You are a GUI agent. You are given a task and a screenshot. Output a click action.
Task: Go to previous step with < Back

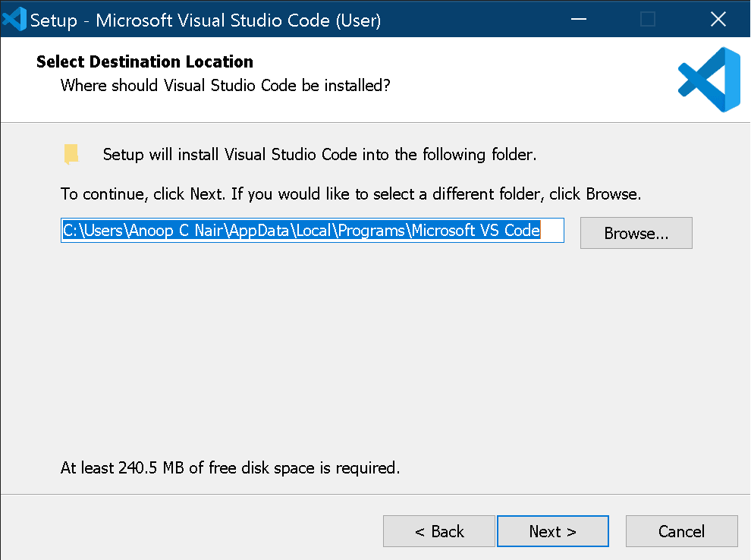tap(438, 531)
